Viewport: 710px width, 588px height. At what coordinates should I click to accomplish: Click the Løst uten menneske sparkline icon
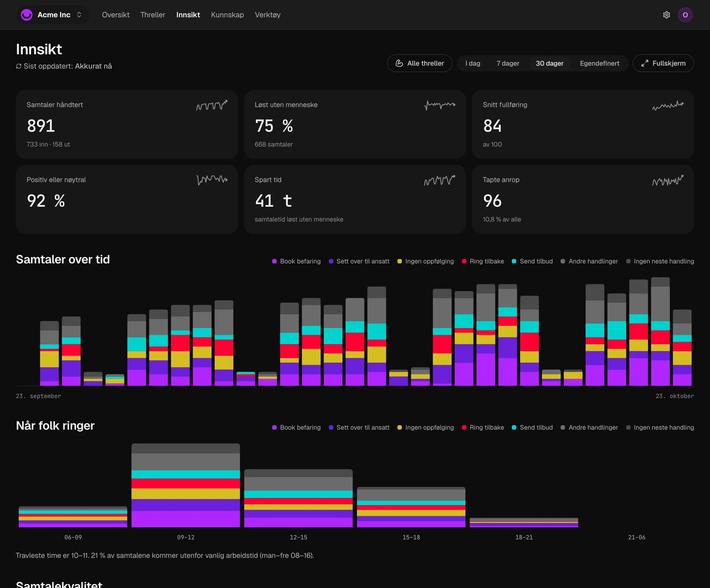click(x=440, y=105)
